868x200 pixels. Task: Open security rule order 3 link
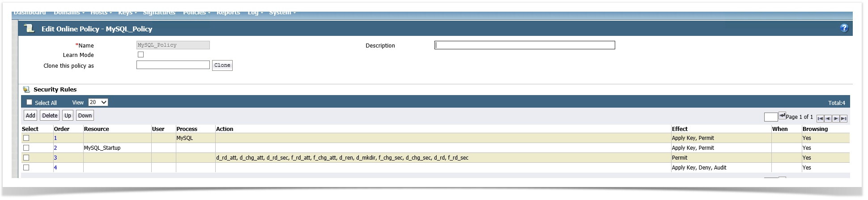click(55, 158)
